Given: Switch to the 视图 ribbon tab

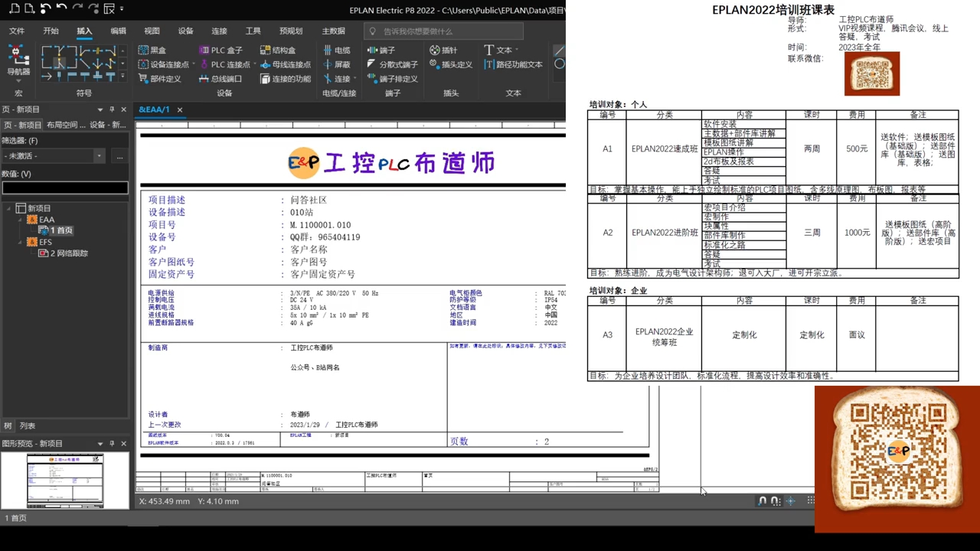Looking at the screenshot, I should coord(152,31).
